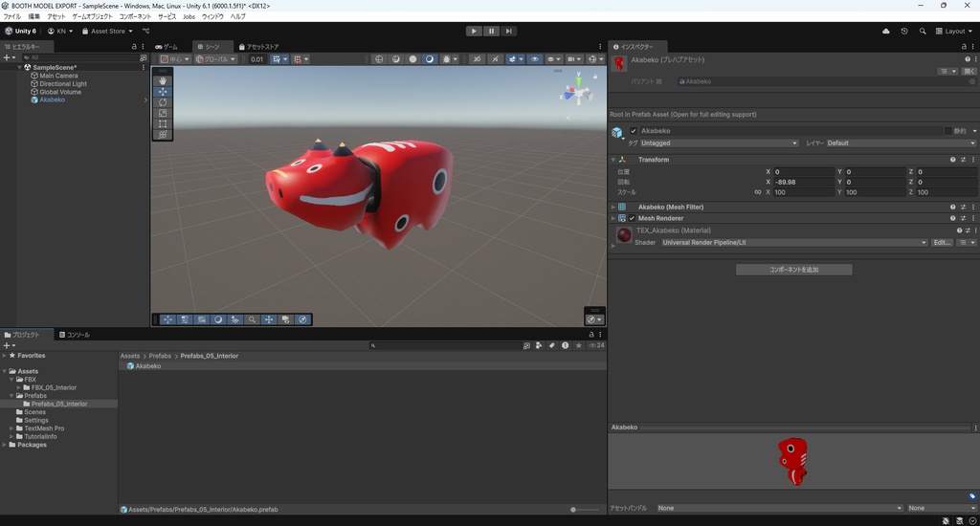
Task: Toggle hidden packages visibility count 24
Action: tap(597, 345)
